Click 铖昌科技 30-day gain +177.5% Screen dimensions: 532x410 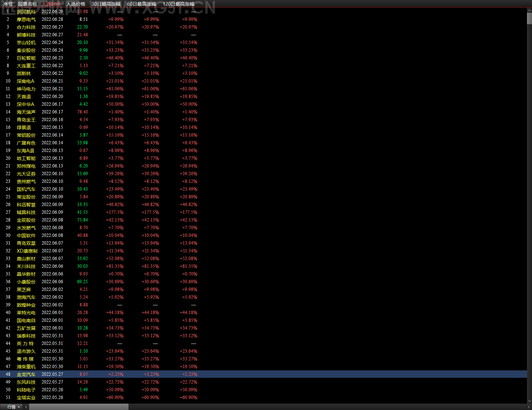coord(115,212)
